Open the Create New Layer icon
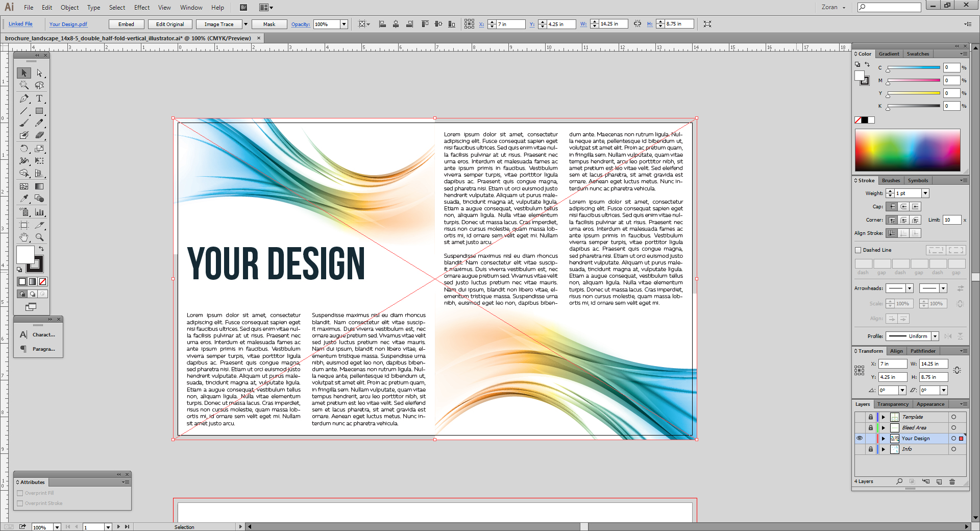Viewport: 980px width, 531px height. (x=940, y=481)
